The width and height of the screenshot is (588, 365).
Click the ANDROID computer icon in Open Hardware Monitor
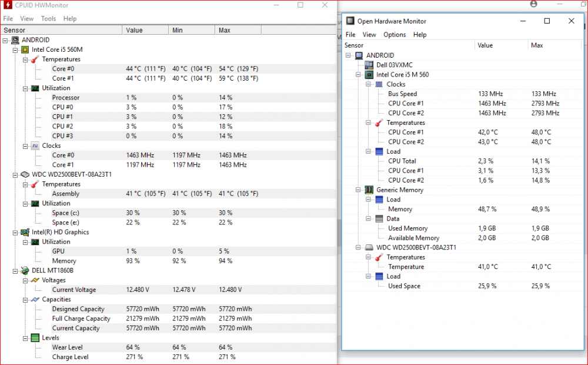(x=359, y=55)
